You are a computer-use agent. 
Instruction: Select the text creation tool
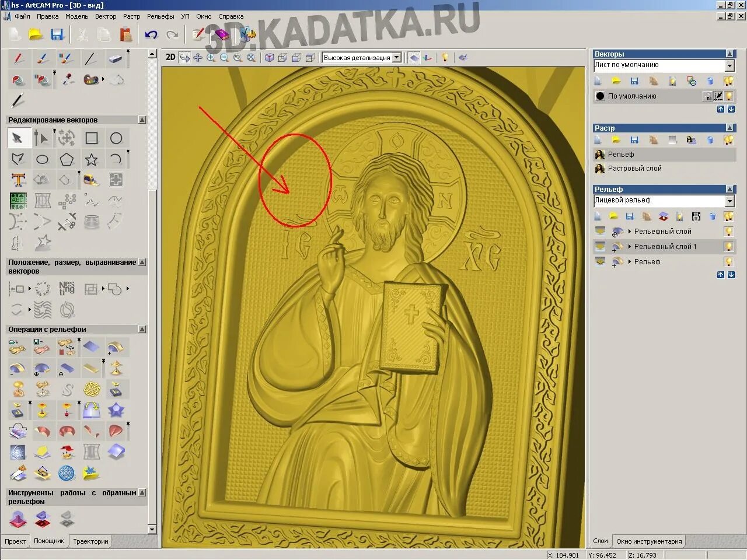point(18,180)
